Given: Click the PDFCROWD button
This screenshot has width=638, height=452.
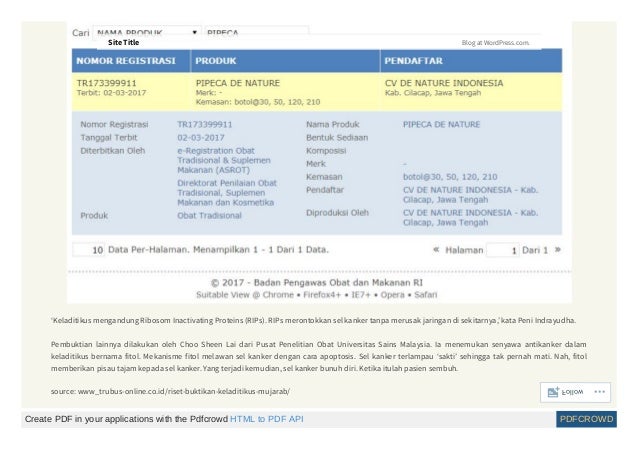Looking at the screenshot, I should pos(586,419).
